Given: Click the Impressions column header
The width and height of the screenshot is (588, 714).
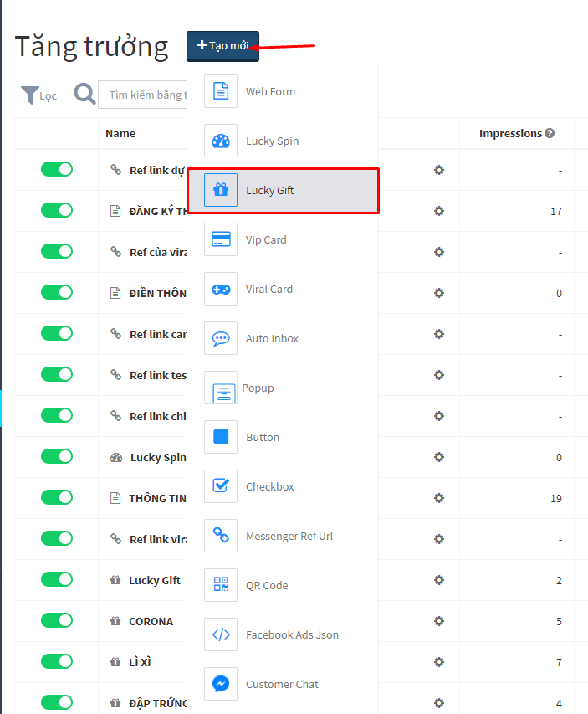Looking at the screenshot, I should [510, 133].
